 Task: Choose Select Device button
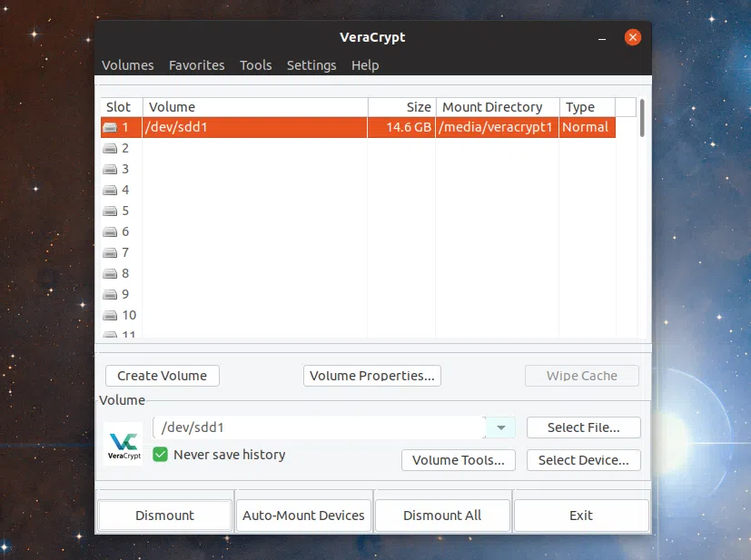583,460
